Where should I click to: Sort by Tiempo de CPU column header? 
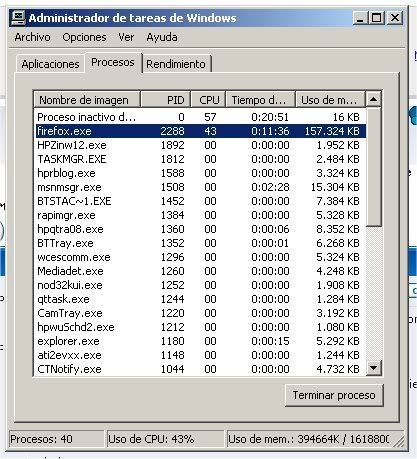(x=260, y=100)
